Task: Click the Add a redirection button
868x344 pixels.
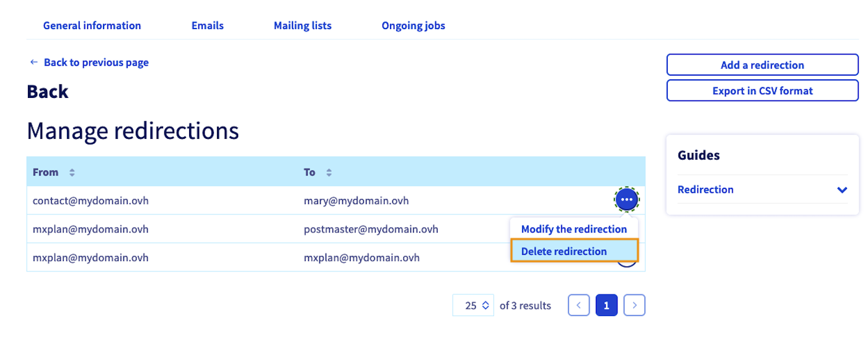Action: [x=762, y=65]
